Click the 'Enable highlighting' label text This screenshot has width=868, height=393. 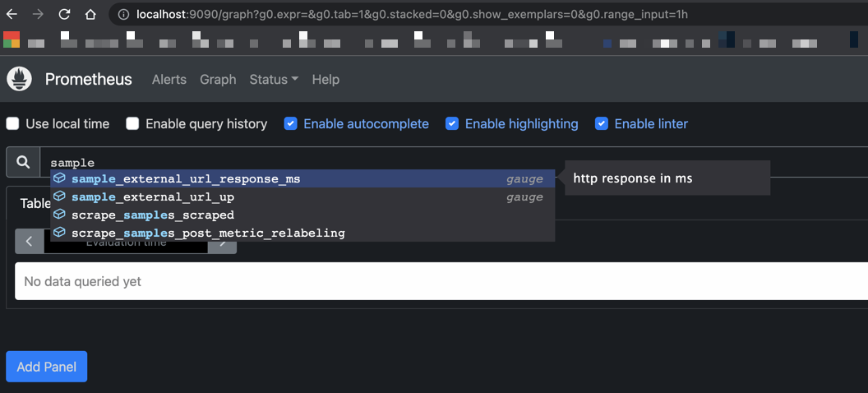(x=521, y=123)
